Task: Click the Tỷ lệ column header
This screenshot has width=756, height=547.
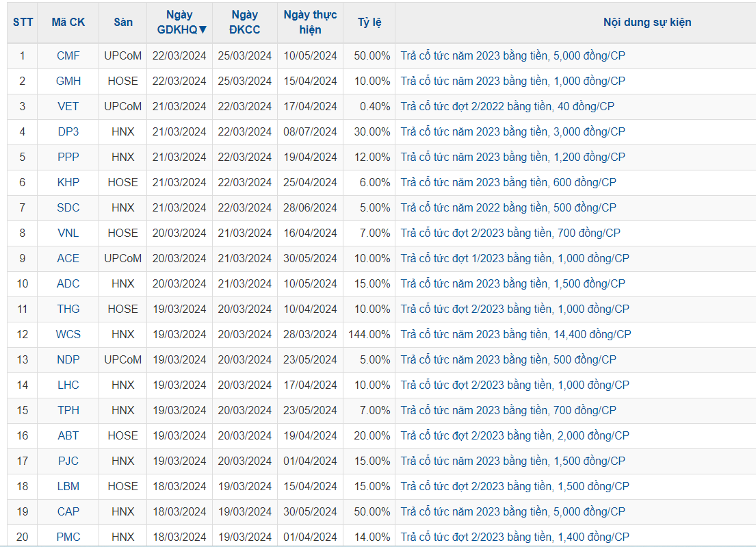Action: pyautogui.click(x=369, y=22)
